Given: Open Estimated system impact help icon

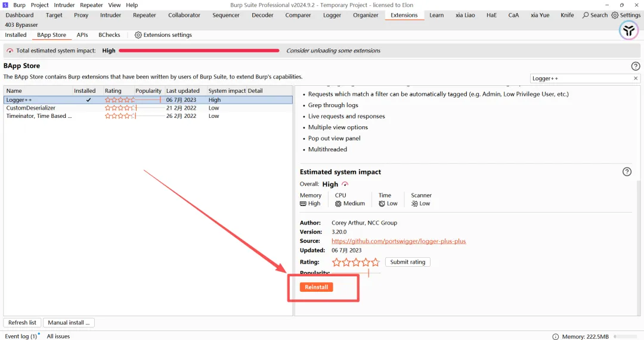Looking at the screenshot, I should 627,172.
